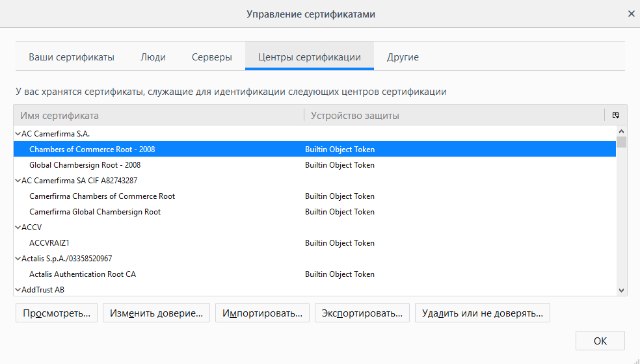Select Global Chambersign Root - 2008 certificate
The height and width of the screenshot is (364, 640).
click(x=315, y=165)
